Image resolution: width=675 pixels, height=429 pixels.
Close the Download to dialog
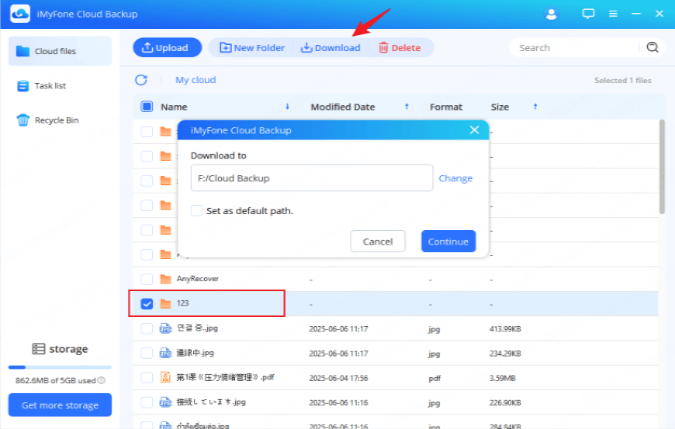(474, 130)
